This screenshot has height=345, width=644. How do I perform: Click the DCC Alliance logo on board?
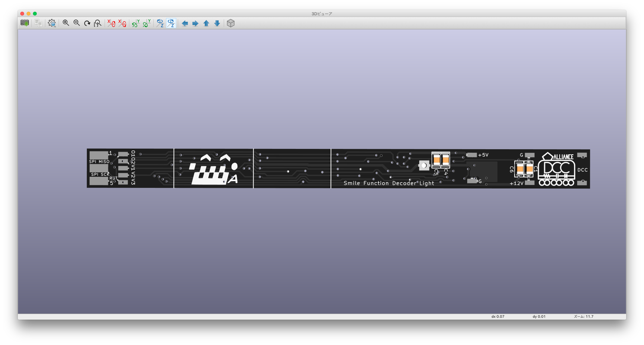[557, 169]
